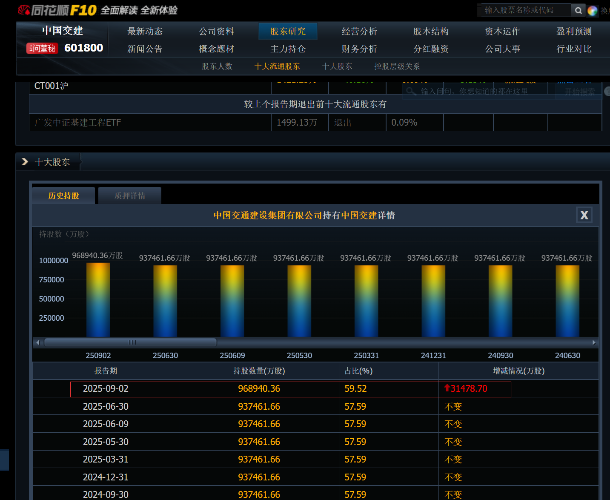This screenshot has height=500, width=610.
Task: Click the 报告期 column header
Action: click(106, 371)
